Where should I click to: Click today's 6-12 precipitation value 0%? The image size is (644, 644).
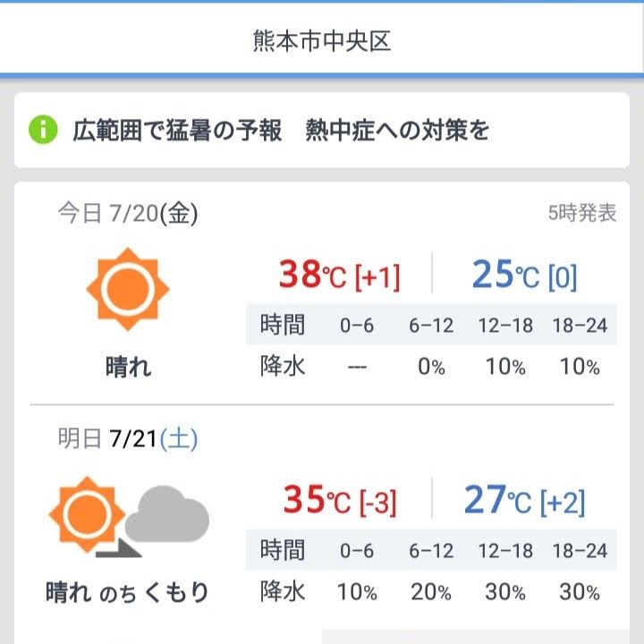click(x=431, y=367)
